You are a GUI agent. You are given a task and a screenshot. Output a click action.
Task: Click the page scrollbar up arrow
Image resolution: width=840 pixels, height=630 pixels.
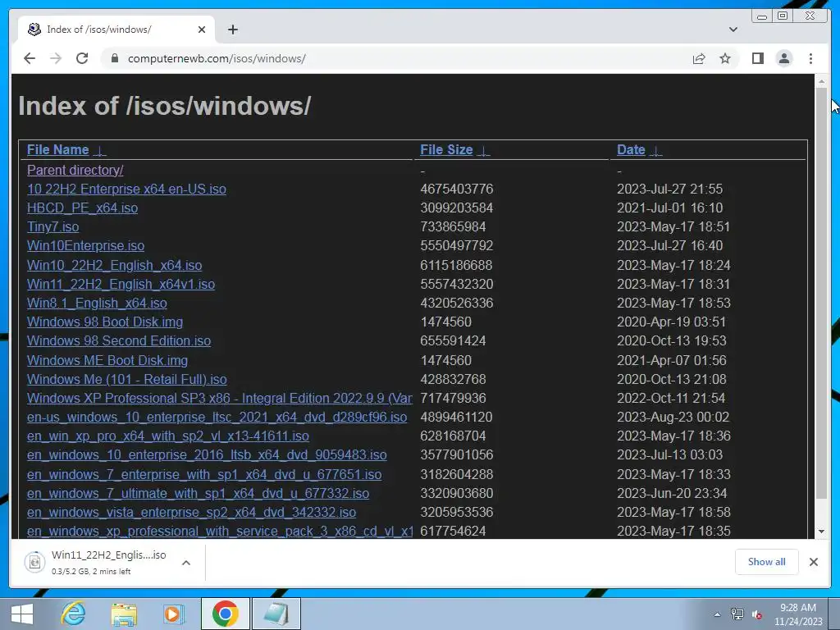[821, 81]
